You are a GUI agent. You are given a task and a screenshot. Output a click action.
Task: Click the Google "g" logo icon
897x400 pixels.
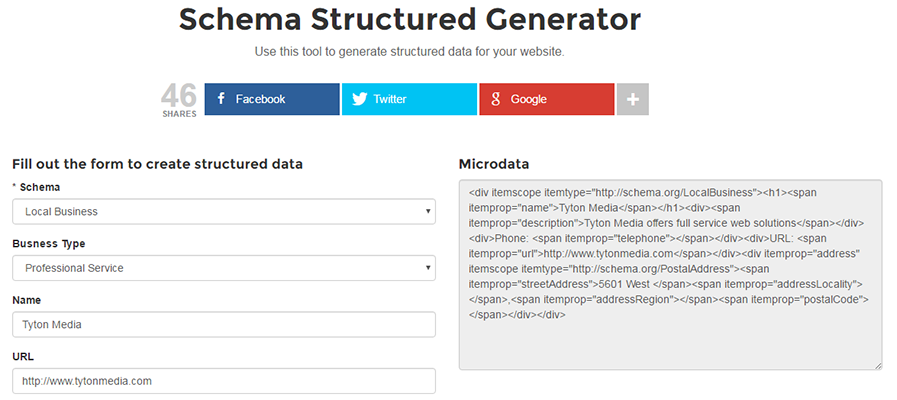[495, 99]
